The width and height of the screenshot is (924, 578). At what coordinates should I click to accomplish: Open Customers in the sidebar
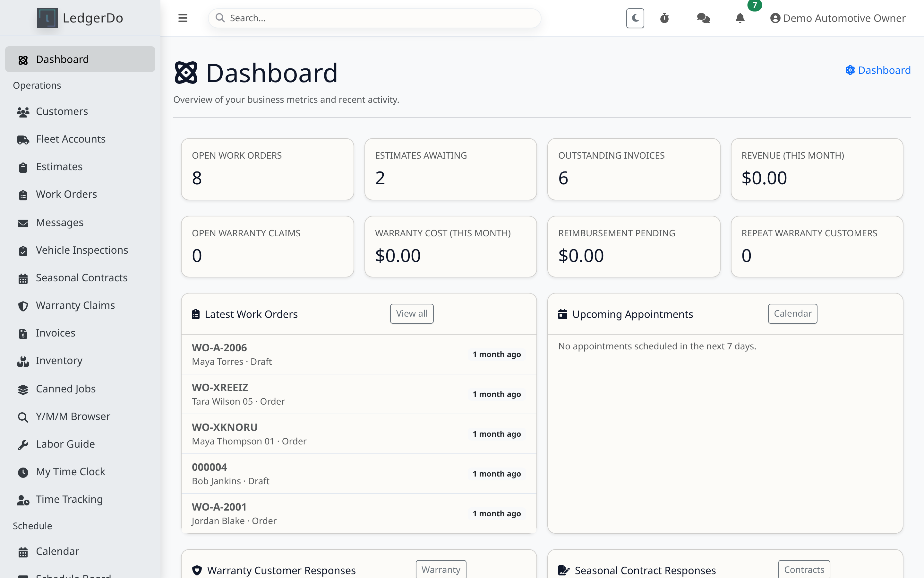tap(80, 111)
